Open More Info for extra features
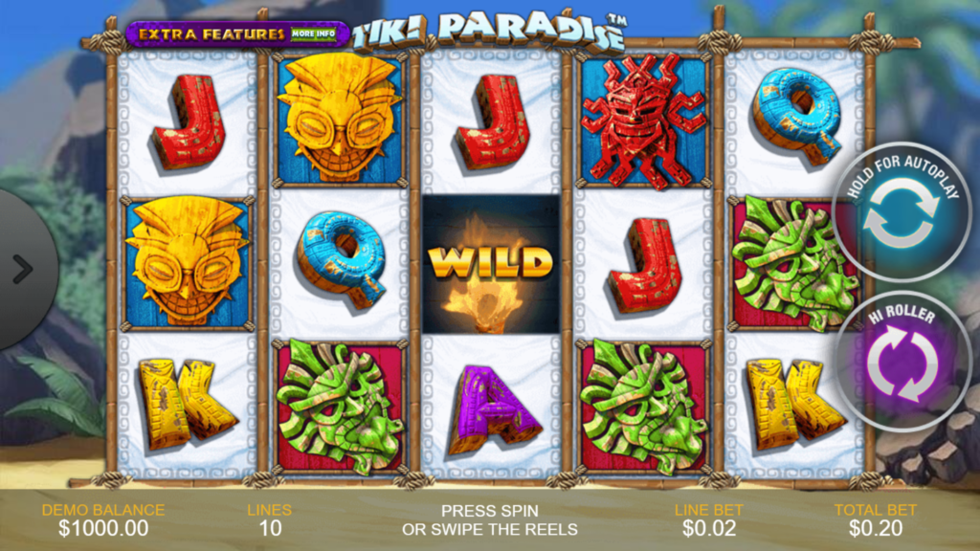The width and height of the screenshot is (980, 551). tap(314, 33)
